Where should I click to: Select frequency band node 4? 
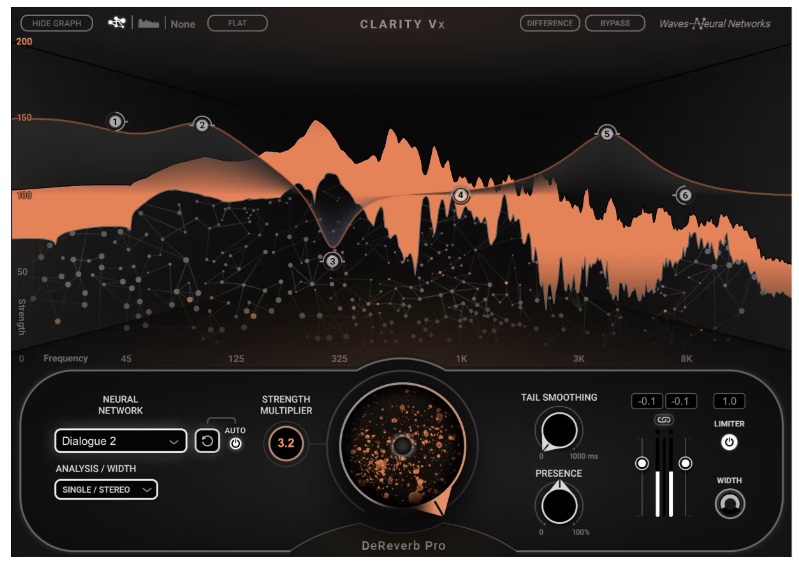461,195
